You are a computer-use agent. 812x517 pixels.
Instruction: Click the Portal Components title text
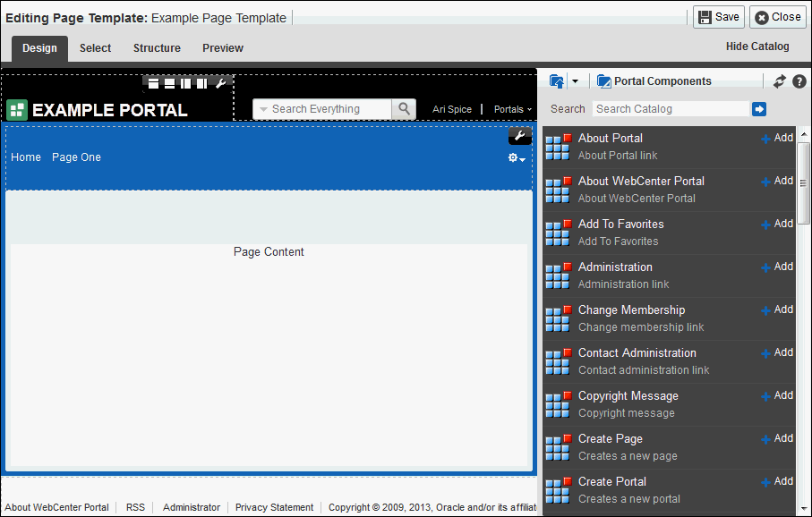[662, 81]
